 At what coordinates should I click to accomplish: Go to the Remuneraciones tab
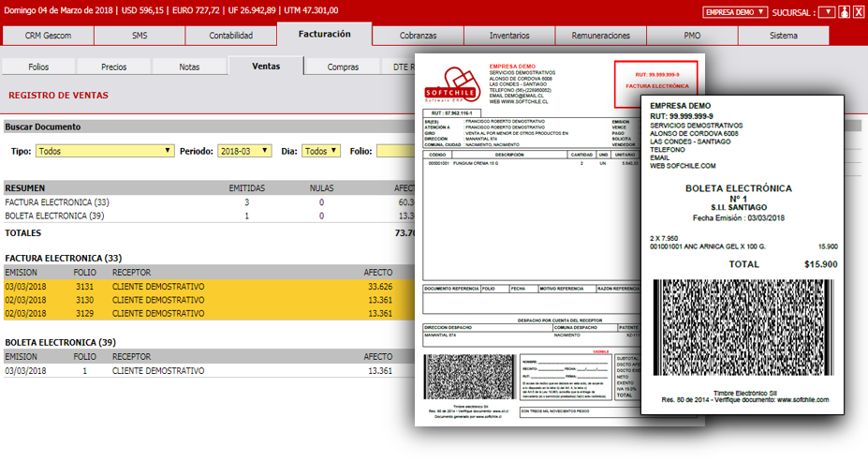coord(600,36)
